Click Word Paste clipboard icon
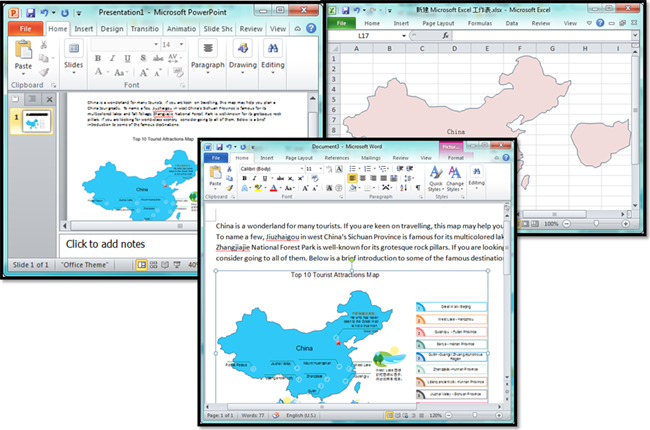 [x=215, y=172]
